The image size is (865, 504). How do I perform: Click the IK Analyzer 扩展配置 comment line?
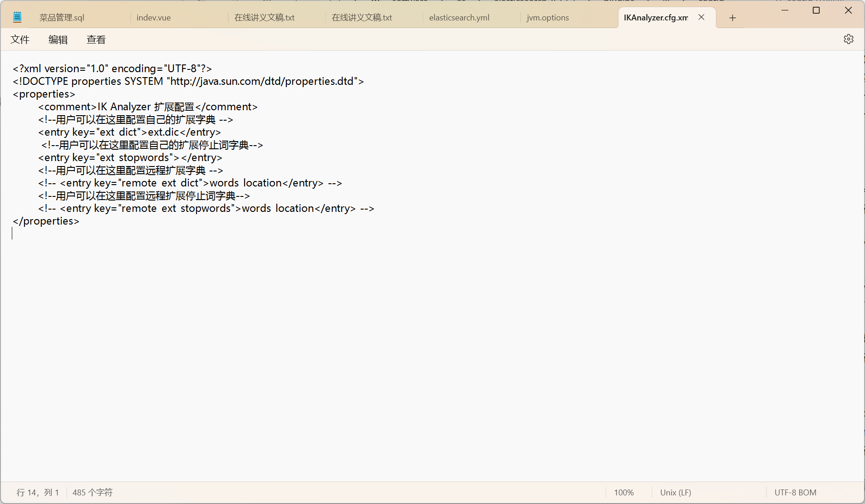[148, 107]
